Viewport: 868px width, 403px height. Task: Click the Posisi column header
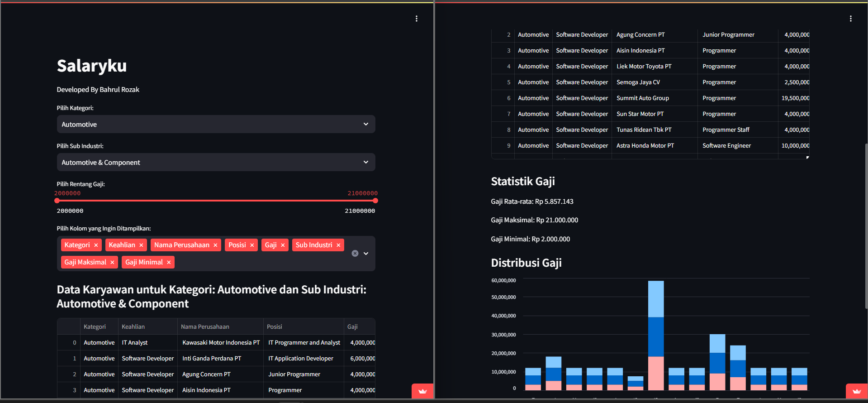pos(304,326)
